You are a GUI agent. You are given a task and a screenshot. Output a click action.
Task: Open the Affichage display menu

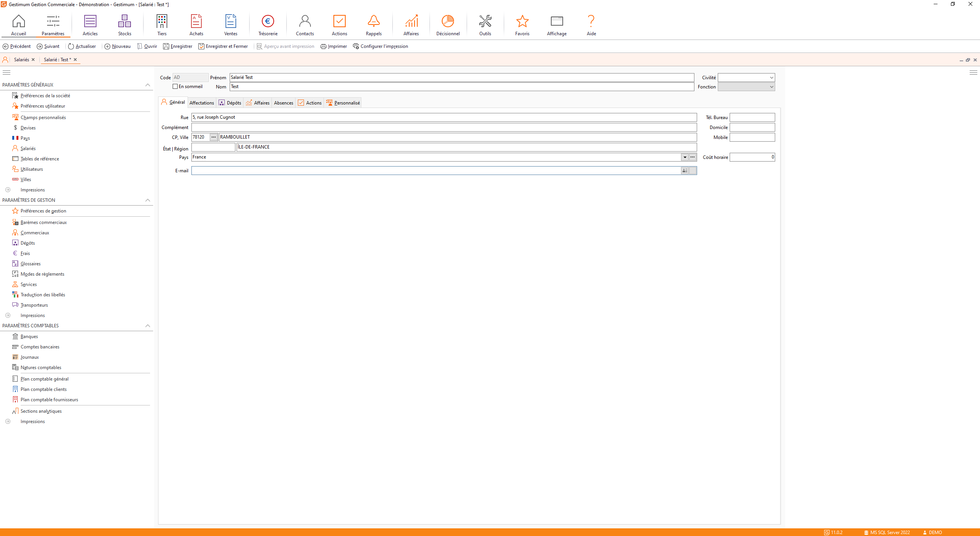[557, 25]
